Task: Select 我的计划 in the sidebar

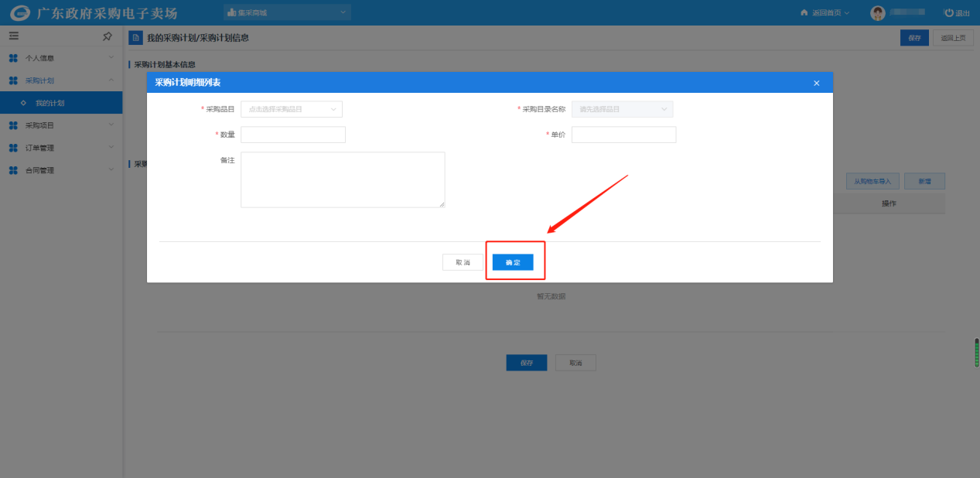Action: pos(50,103)
